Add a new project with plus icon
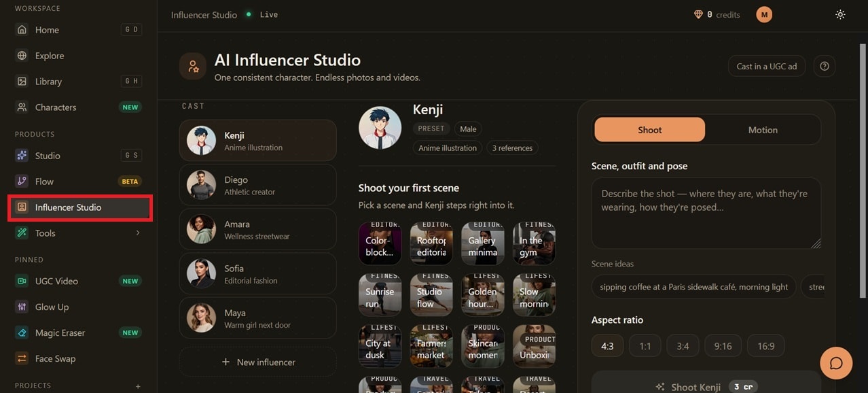Viewport: 868px width, 393px height. pyautogui.click(x=138, y=386)
